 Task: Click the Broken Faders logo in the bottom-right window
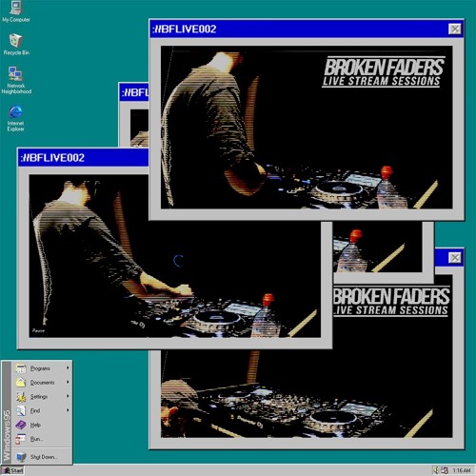click(x=391, y=301)
